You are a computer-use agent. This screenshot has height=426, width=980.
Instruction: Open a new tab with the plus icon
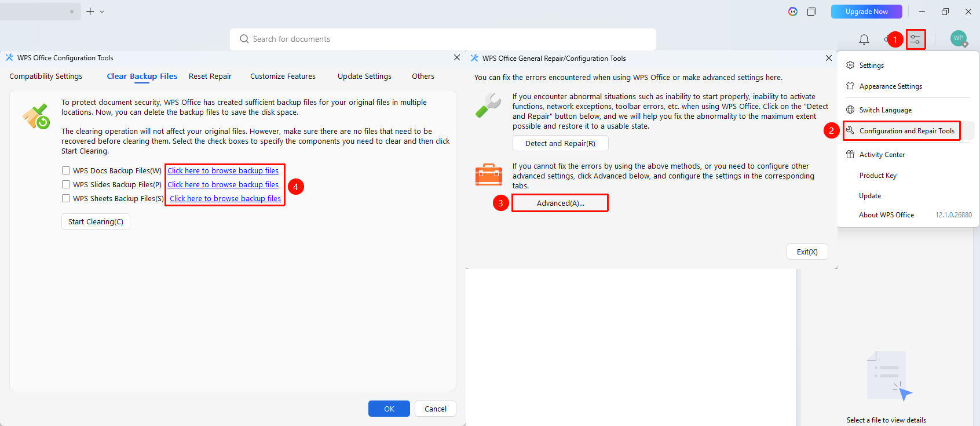point(90,11)
